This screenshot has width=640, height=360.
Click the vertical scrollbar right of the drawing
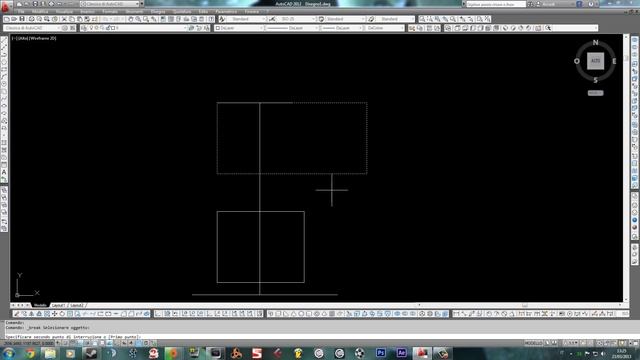click(x=627, y=167)
